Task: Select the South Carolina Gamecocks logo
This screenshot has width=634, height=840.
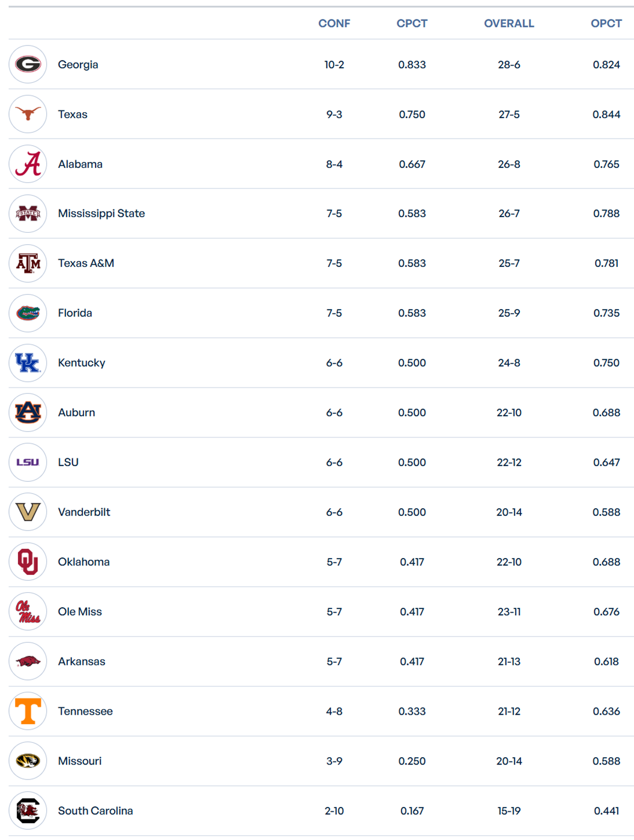Action: click(x=28, y=811)
